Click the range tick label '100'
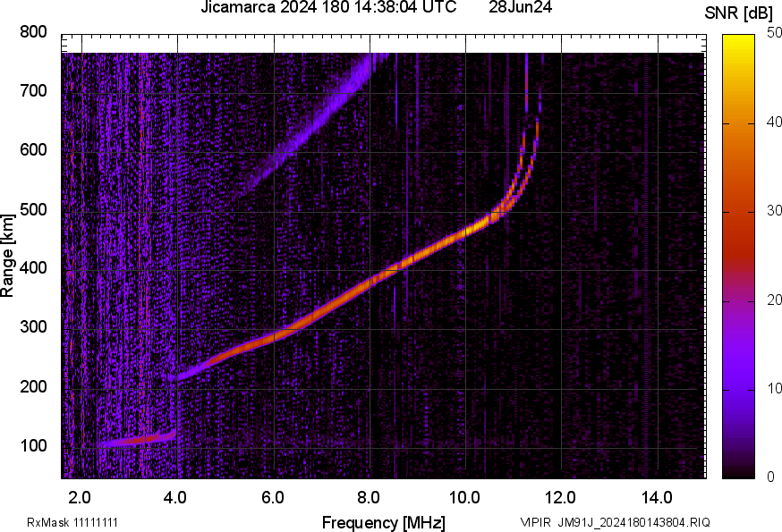The width and height of the screenshot is (782, 532). pos(33,444)
